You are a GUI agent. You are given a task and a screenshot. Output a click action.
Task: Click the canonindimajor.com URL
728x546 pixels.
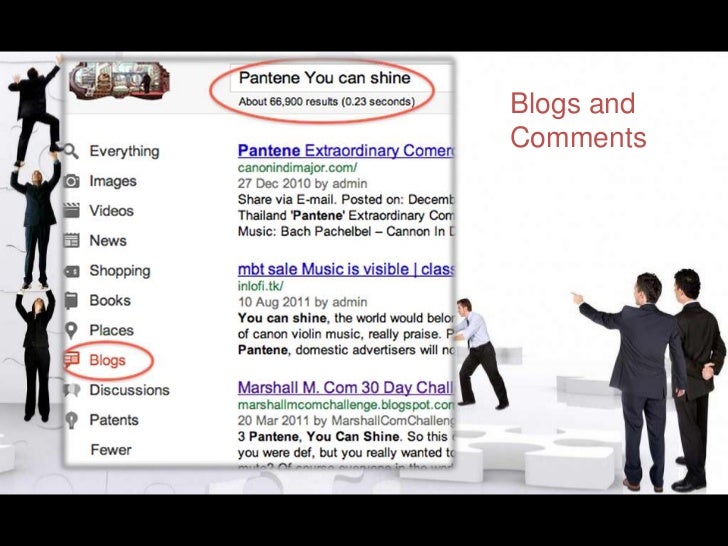point(298,167)
